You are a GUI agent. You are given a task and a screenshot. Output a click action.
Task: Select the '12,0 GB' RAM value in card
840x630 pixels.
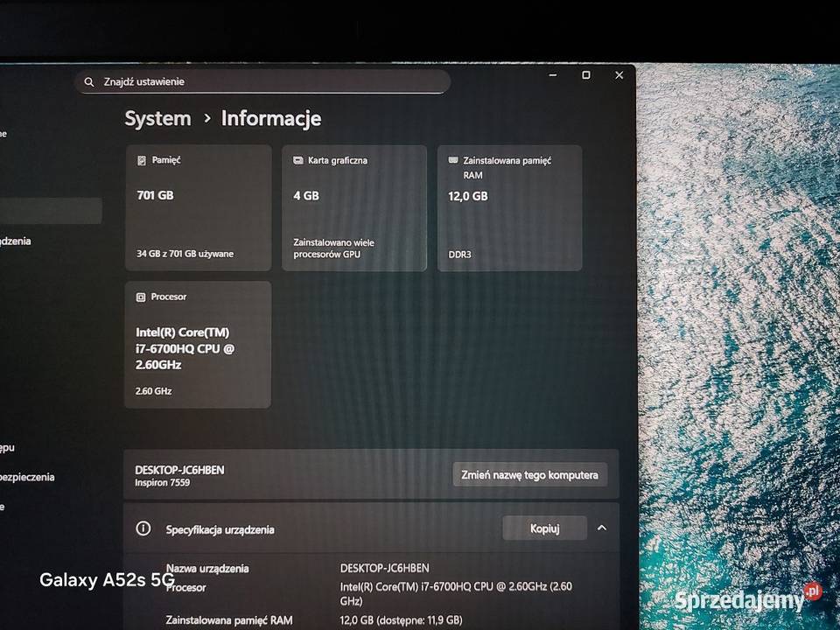[x=467, y=197]
